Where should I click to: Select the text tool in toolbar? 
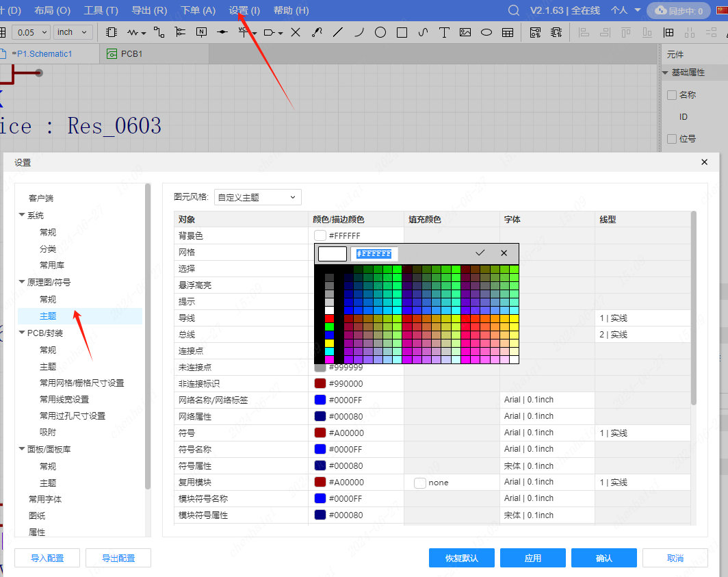[x=444, y=32]
